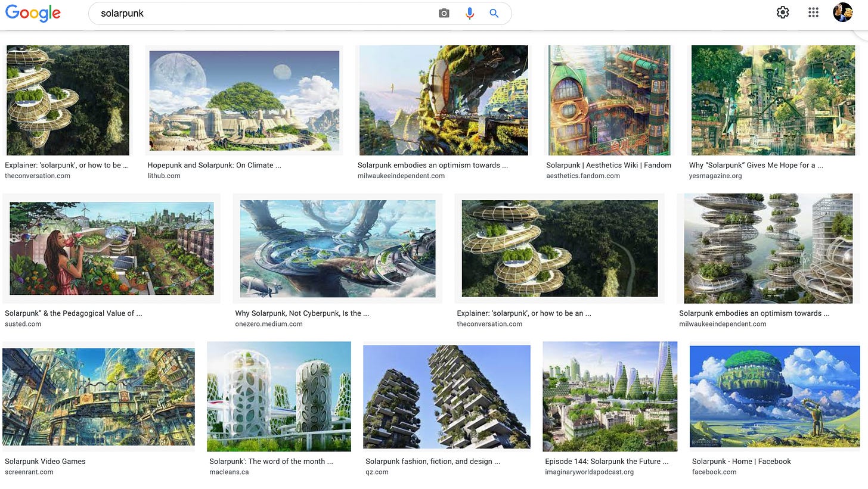Viewport: 868px width, 489px height.
Task: Open 'Episode 144: Solarpunk the Future' link
Action: pos(606,461)
